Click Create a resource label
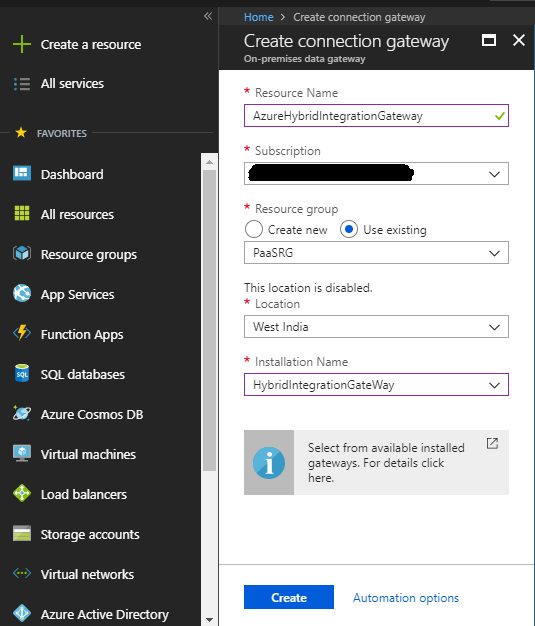This screenshot has height=626, width=535. point(91,44)
